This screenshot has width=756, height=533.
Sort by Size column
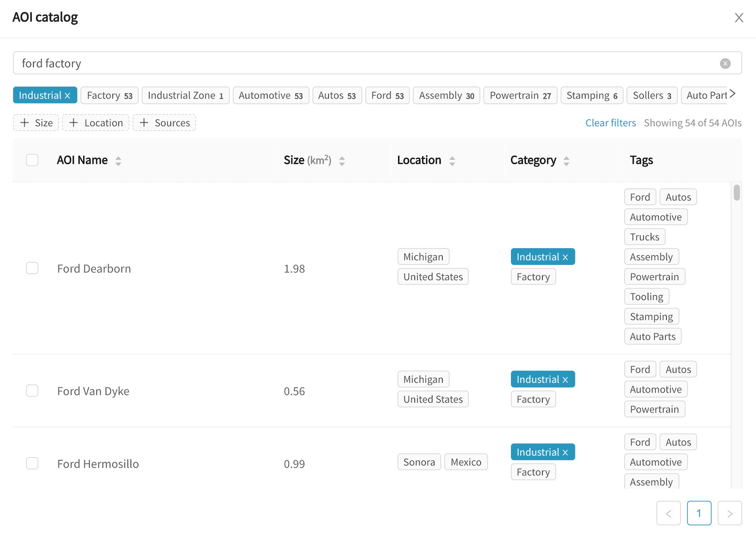point(342,161)
